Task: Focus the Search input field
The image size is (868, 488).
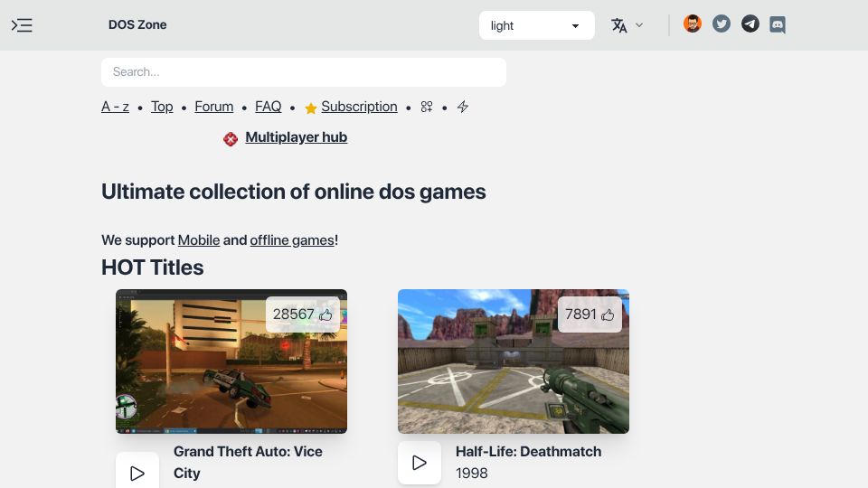Action: tap(304, 72)
